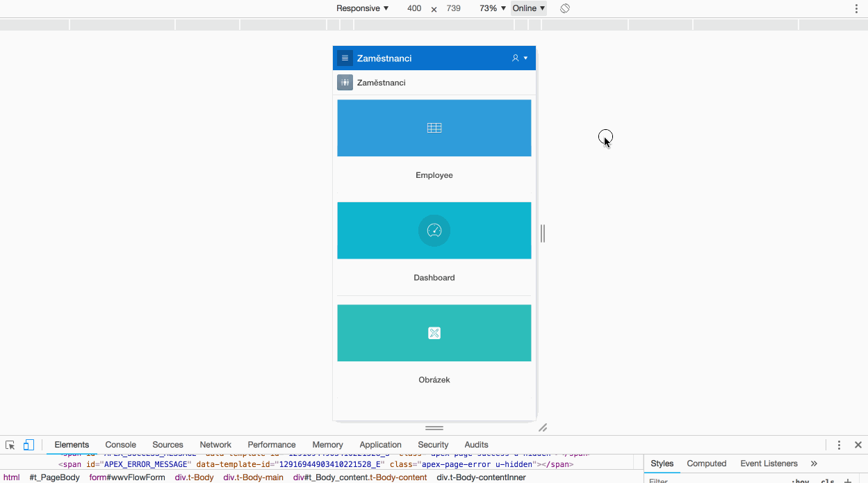Open DevTools three-dot customize menu
This screenshot has height=483, width=868.
coord(839,445)
